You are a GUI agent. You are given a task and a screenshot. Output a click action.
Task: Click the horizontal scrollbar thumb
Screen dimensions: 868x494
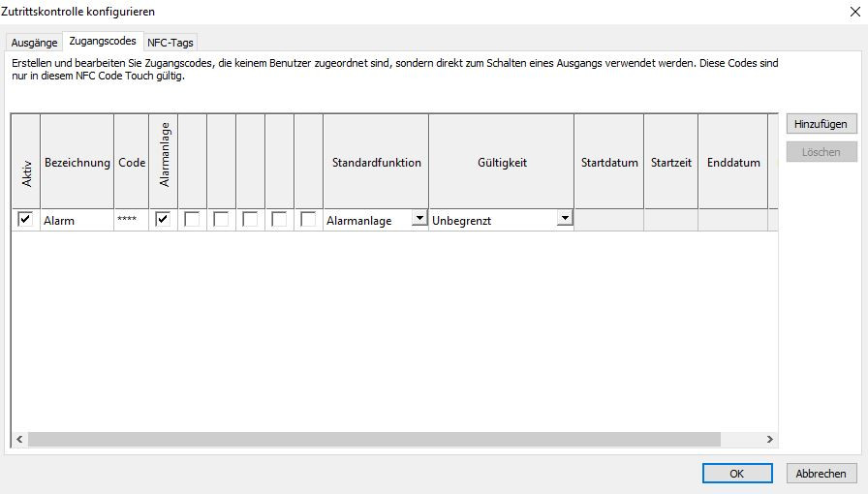pyautogui.click(x=374, y=439)
